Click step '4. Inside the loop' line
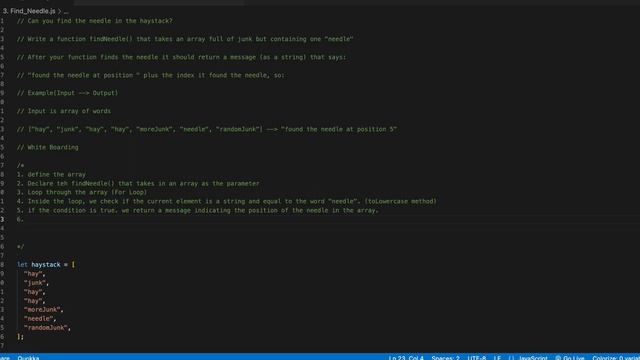 (x=227, y=201)
